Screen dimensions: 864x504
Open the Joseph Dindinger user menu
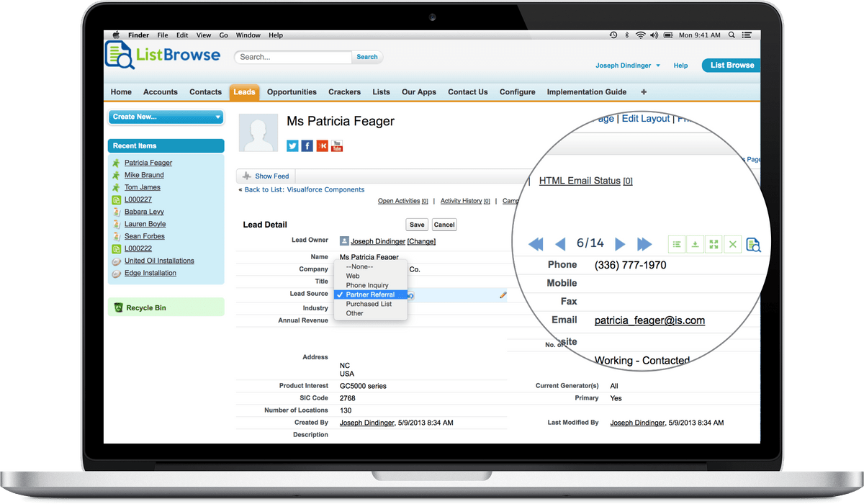pos(626,65)
